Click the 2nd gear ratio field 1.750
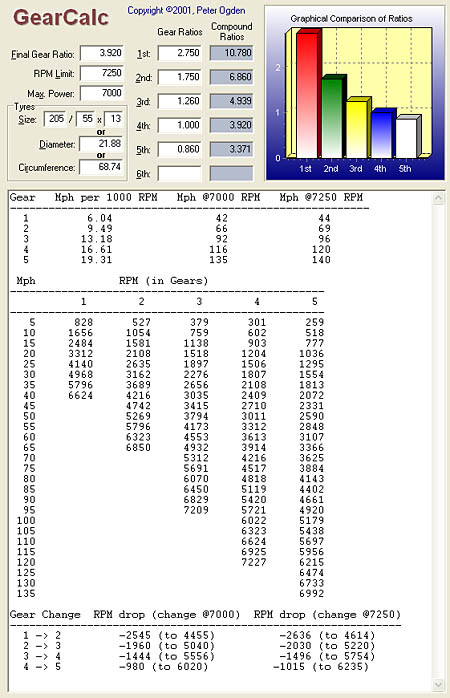Image resolution: width=450 pixels, height=698 pixels. (179, 77)
